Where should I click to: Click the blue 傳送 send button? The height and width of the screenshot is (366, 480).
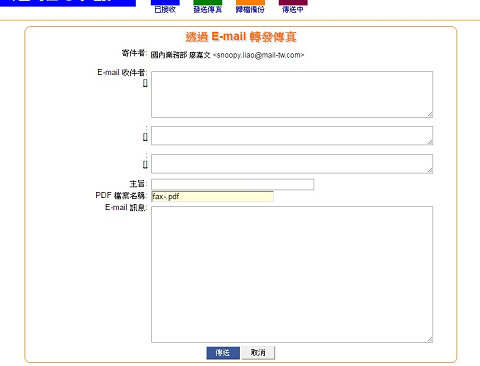[x=223, y=353]
